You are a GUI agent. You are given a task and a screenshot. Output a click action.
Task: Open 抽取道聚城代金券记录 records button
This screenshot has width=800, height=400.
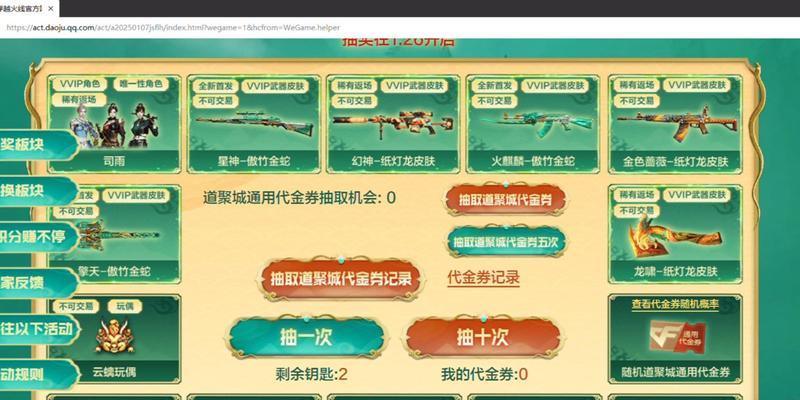tap(341, 279)
